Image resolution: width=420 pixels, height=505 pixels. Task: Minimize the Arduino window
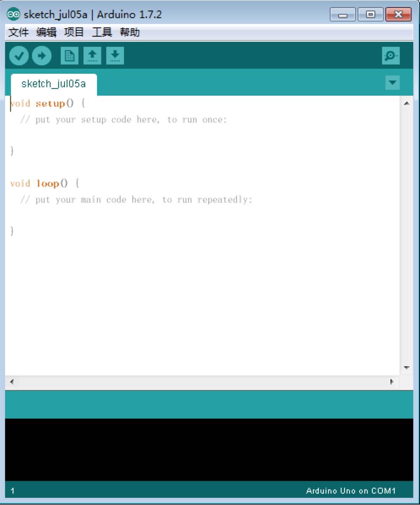tap(343, 14)
